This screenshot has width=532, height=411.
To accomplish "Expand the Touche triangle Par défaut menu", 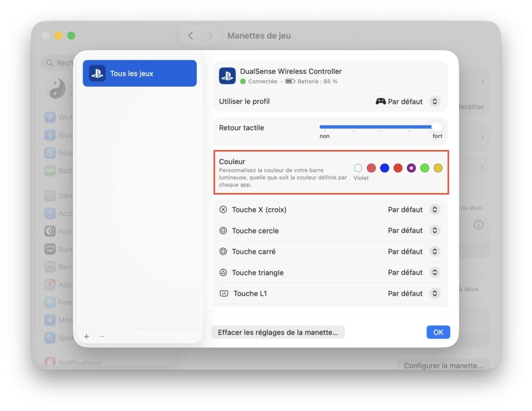I will click(435, 272).
